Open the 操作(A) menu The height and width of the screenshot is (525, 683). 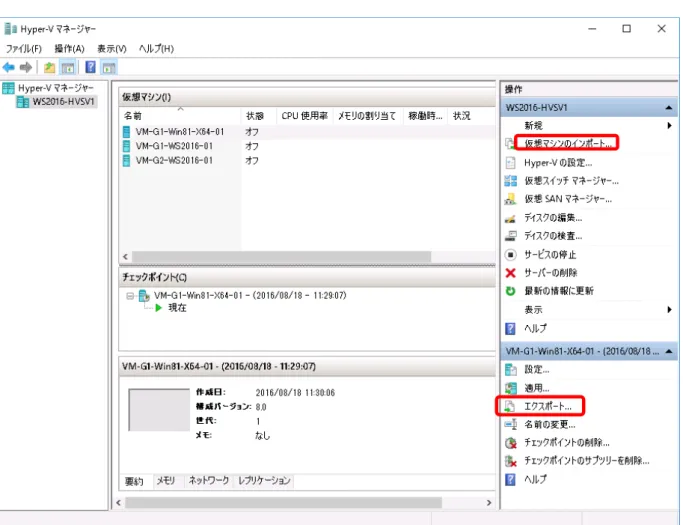(x=69, y=48)
